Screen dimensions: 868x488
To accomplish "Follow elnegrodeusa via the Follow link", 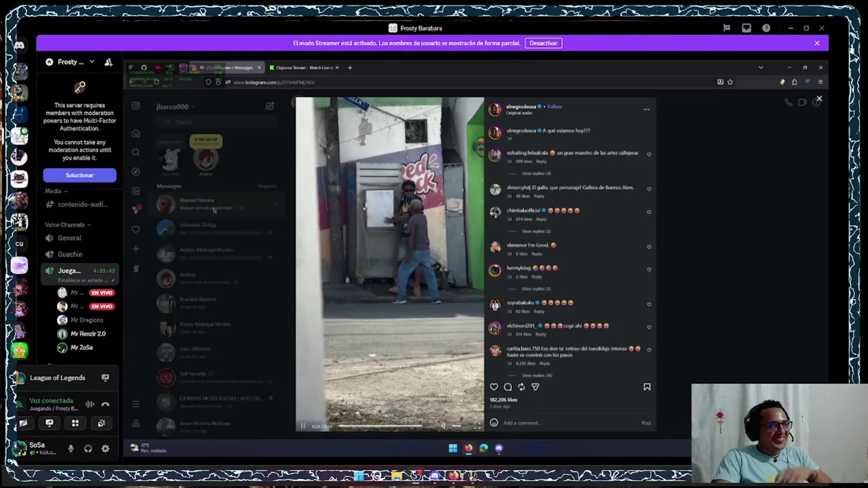I will tap(555, 106).
